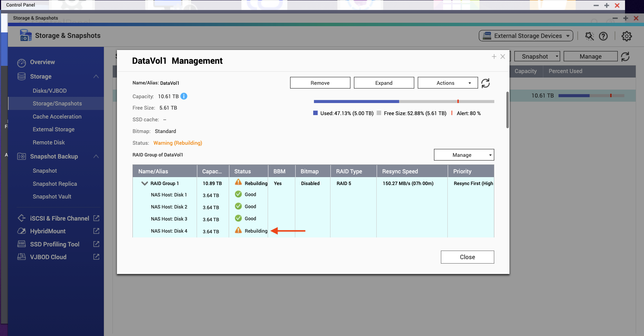Select Cache Acceleration in the sidebar
Screen dimensions: 644x336
57,116
